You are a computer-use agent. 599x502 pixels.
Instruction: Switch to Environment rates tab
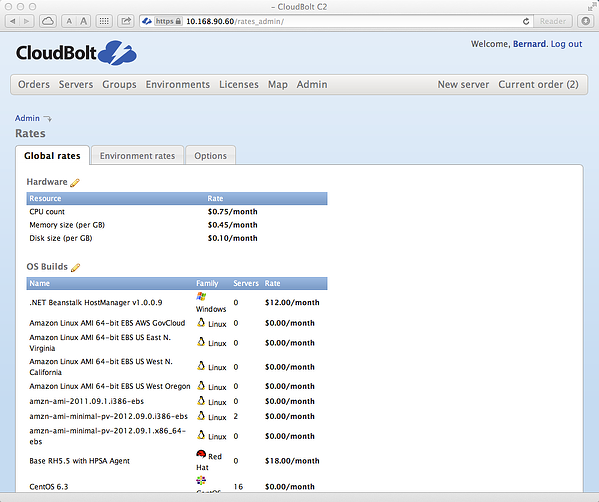(138, 155)
